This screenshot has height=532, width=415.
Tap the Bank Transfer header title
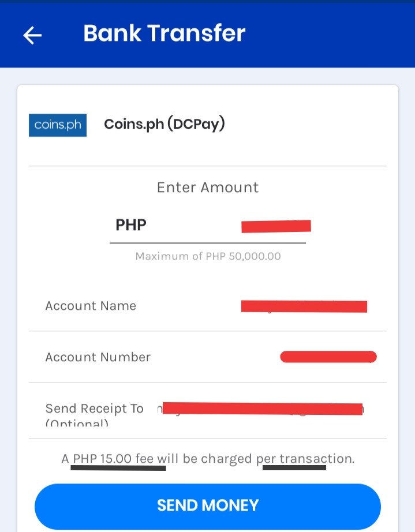click(164, 33)
